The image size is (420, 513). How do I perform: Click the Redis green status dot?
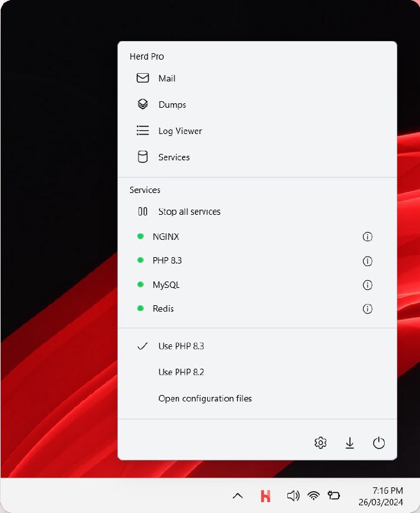point(140,308)
